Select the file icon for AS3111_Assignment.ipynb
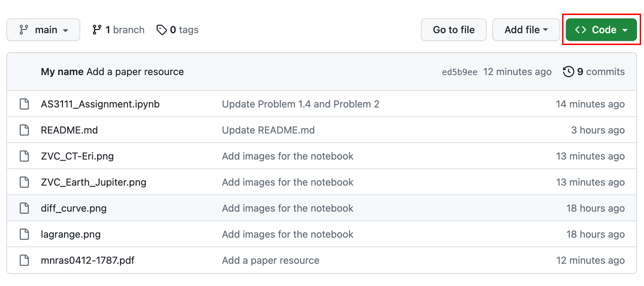The image size is (644, 286). click(24, 104)
